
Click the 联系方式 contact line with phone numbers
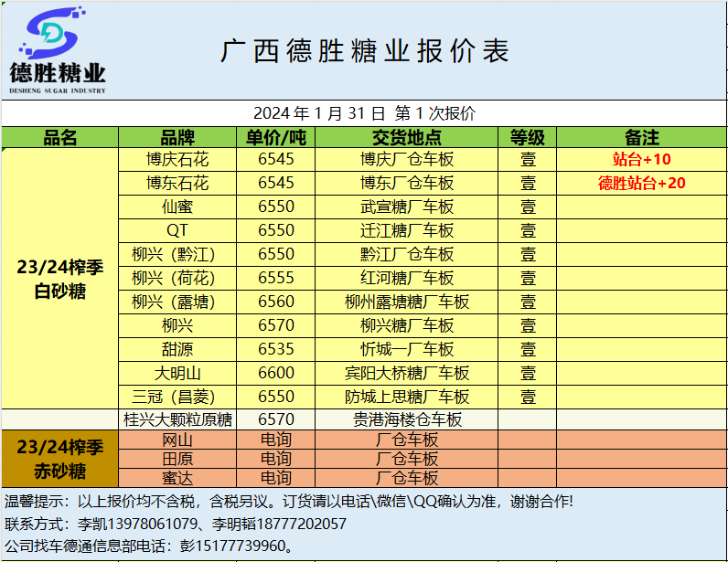pos(177,524)
